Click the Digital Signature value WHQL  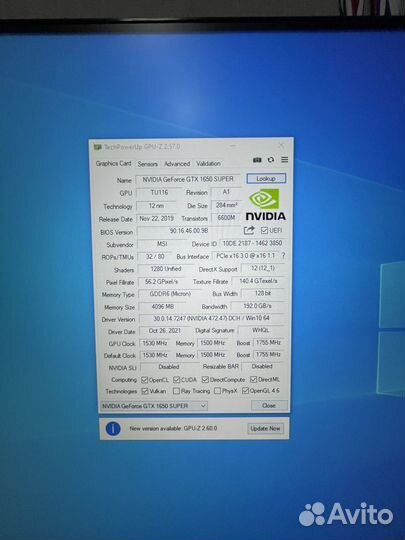click(x=261, y=330)
